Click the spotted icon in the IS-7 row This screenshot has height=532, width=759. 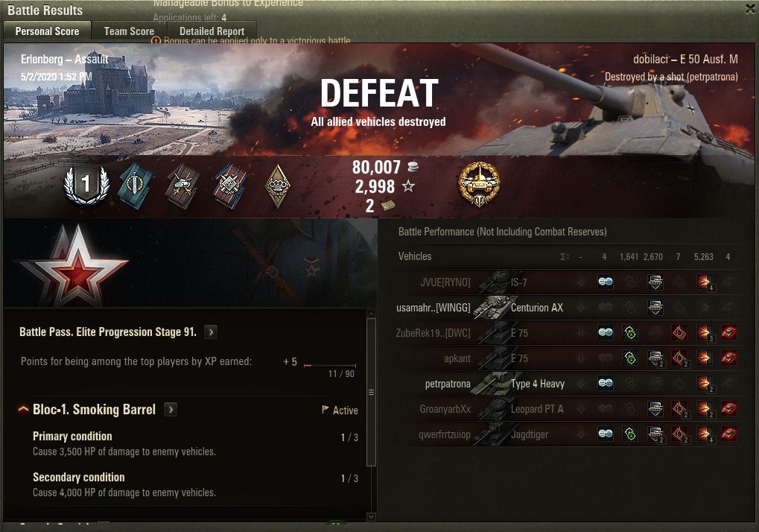tap(605, 282)
